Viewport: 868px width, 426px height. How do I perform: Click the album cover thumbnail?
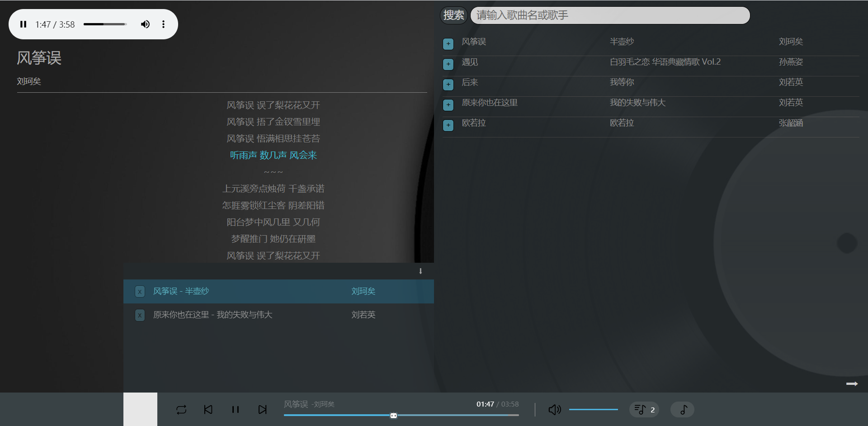tap(140, 409)
